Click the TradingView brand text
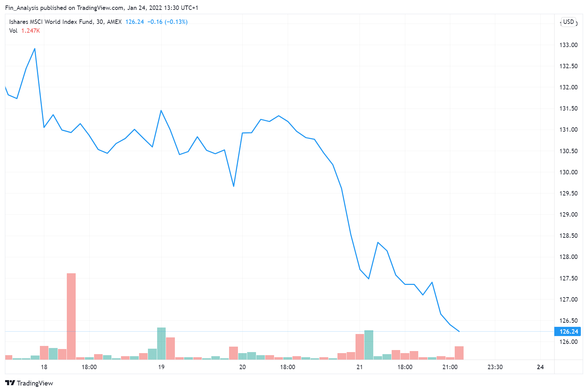Image resolution: width=588 pixels, height=392 pixels. [35, 383]
